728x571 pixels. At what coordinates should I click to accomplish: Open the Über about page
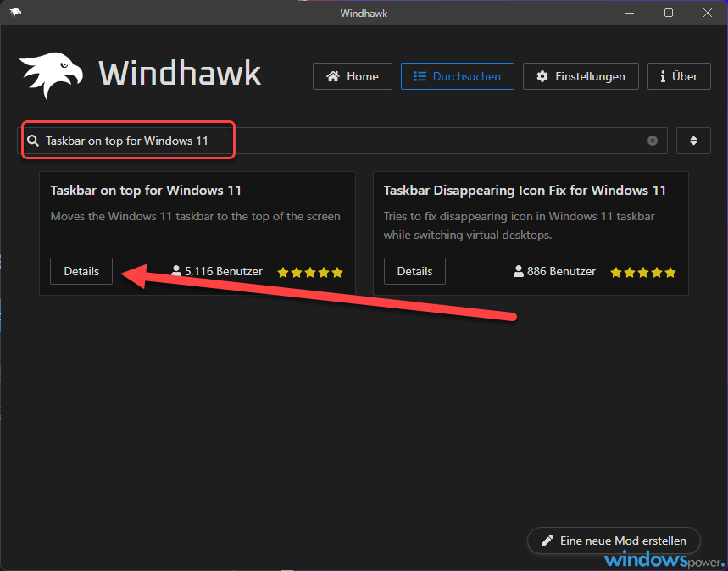pos(679,76)
